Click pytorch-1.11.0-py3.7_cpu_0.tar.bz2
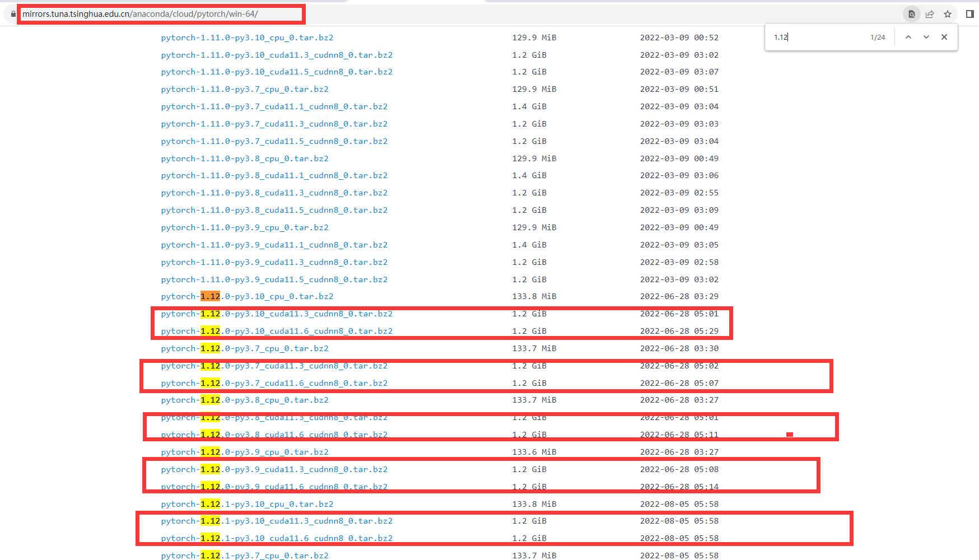 (245, 89)
